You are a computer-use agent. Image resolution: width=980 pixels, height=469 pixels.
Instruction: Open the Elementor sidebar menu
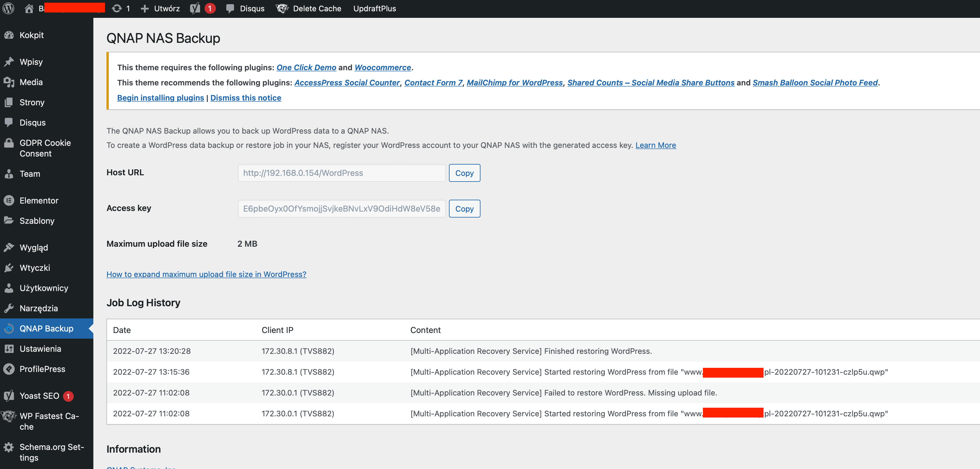pos(39,201)
